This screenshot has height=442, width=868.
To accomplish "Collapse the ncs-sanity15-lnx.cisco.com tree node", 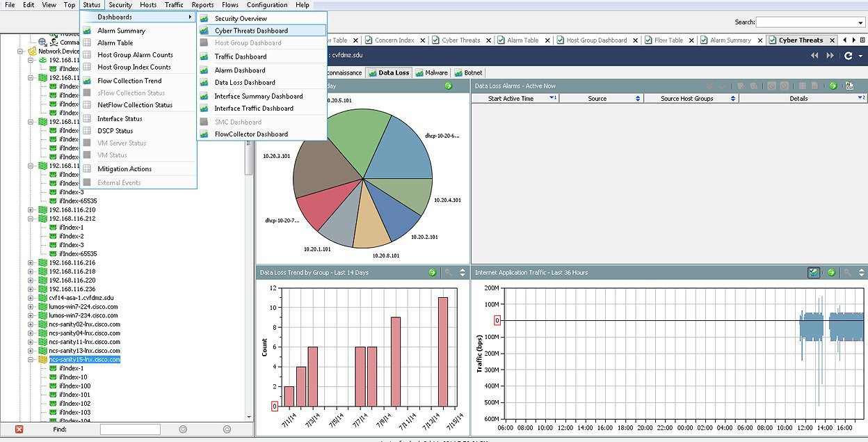I will [x=31, y=360].
